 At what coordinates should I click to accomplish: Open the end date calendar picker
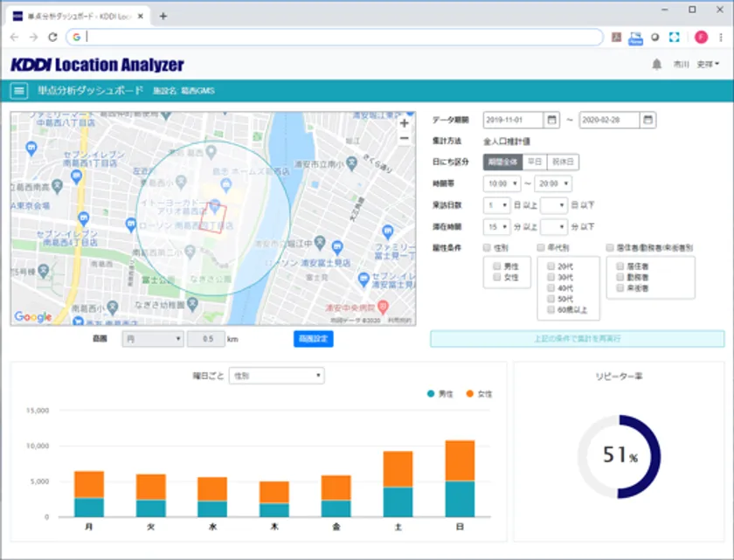pos(647,120)
